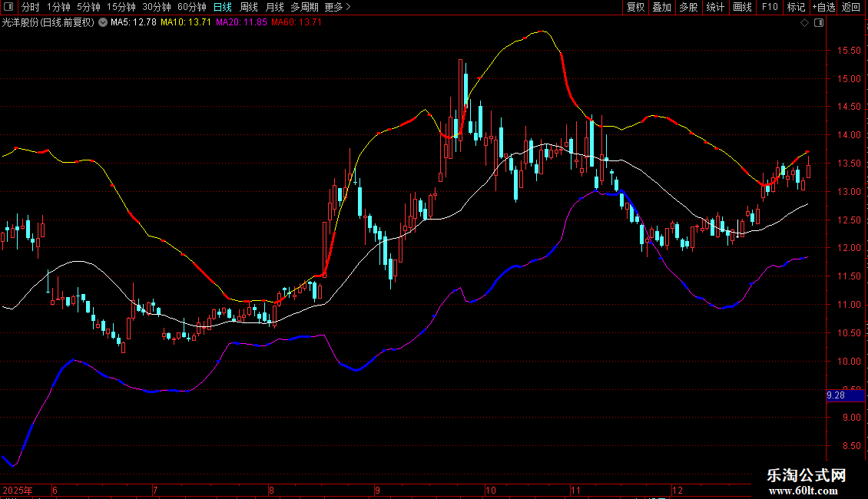868x499 pixels.
Task: Click month 8 on time axis
Action: pos(271,490)
